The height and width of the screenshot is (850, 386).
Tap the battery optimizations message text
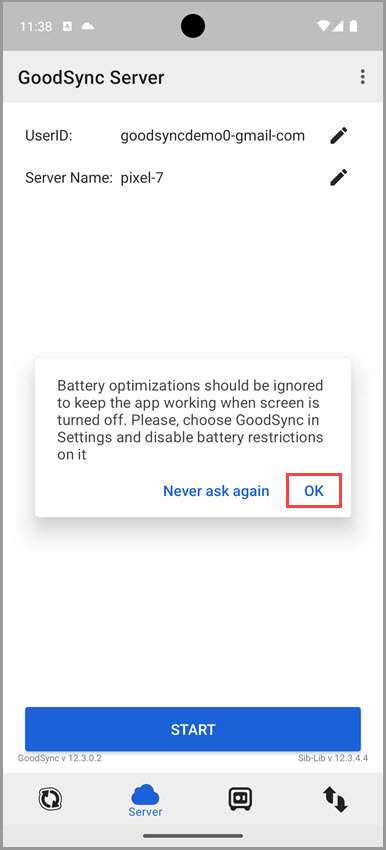(190, 420)
